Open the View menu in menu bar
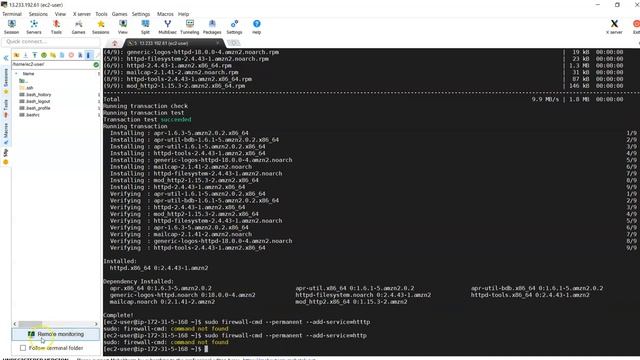This screenshot has width=640, height=360. click(x=60, y=14)
